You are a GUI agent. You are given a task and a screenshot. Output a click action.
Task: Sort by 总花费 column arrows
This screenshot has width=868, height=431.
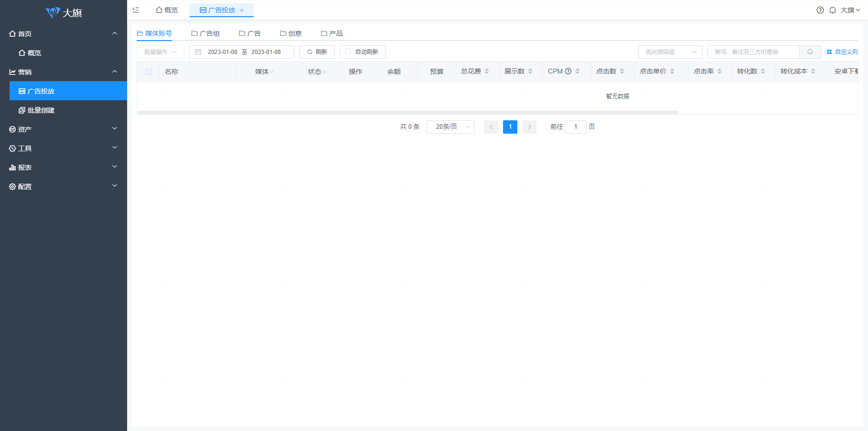pos(487,71)
